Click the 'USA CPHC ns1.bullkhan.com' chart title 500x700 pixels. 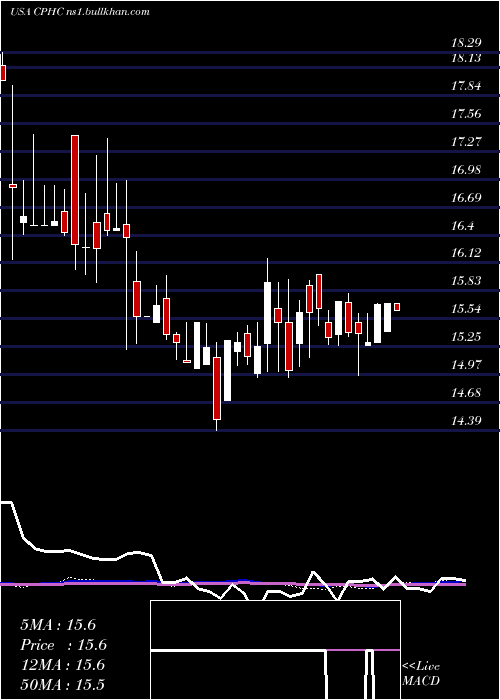pyautogui.click(x=79, y=12)
